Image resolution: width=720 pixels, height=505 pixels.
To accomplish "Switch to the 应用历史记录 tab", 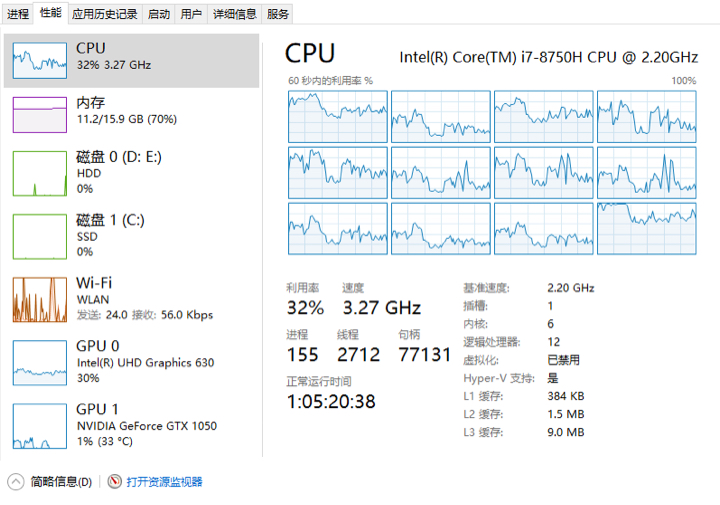I will coord(105,14).
